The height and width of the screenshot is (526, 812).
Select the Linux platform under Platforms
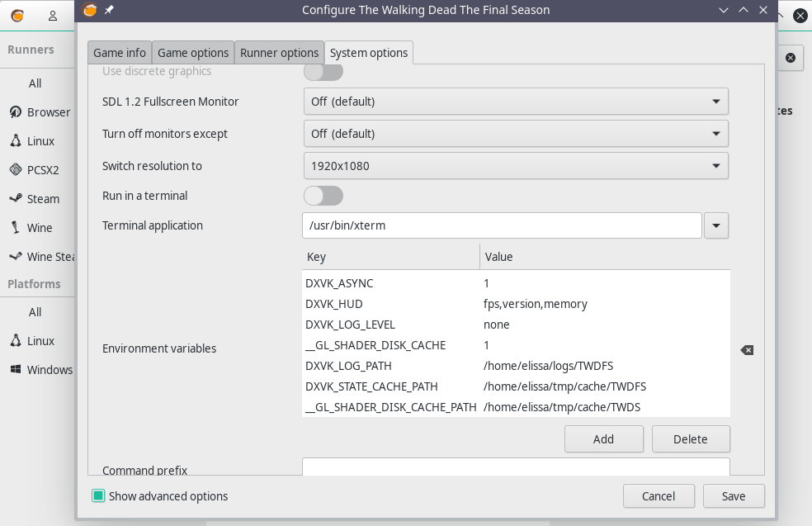click(x=32, y=341)
